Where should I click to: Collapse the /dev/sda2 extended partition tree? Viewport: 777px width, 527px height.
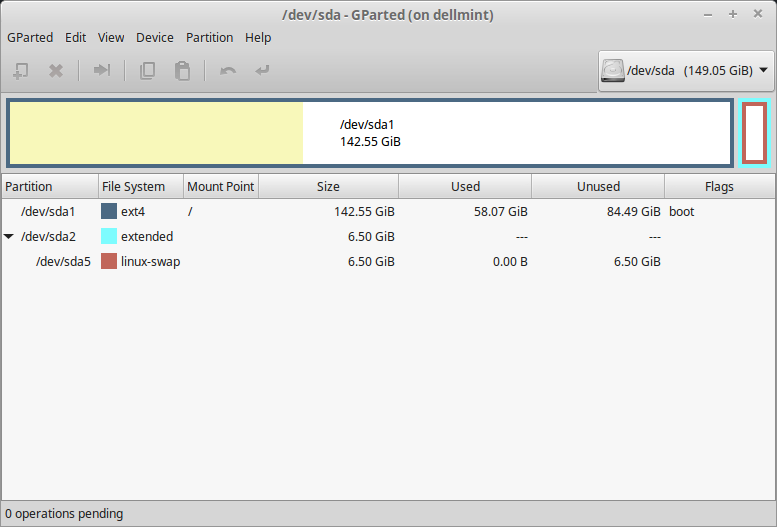point(9,237)
